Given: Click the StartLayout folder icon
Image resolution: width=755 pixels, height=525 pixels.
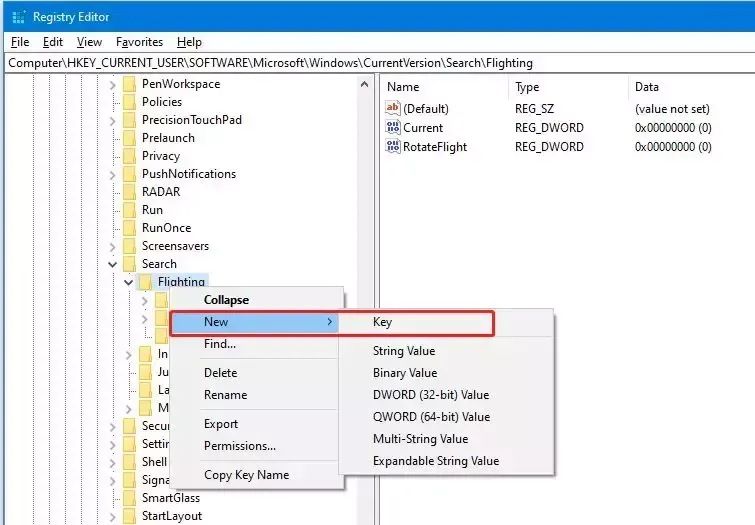Looking at the screenshot, I should pyautogui.click(x=129, y=516).
